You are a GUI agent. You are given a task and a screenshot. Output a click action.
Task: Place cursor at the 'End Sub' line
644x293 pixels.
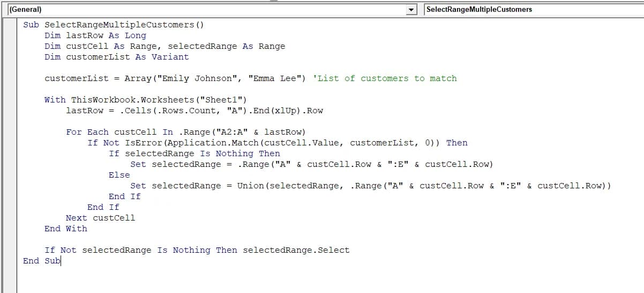42,261
